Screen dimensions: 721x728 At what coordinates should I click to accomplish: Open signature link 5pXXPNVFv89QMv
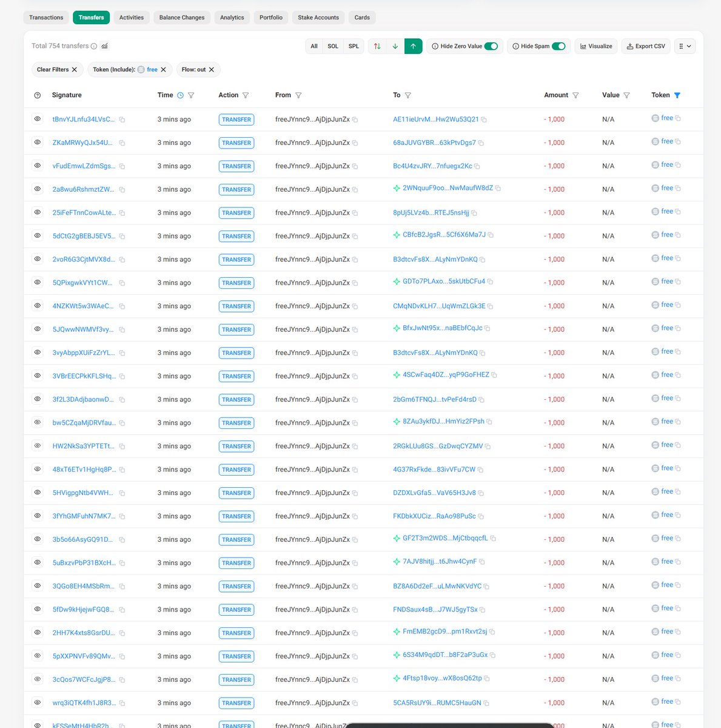coord(84,656)
